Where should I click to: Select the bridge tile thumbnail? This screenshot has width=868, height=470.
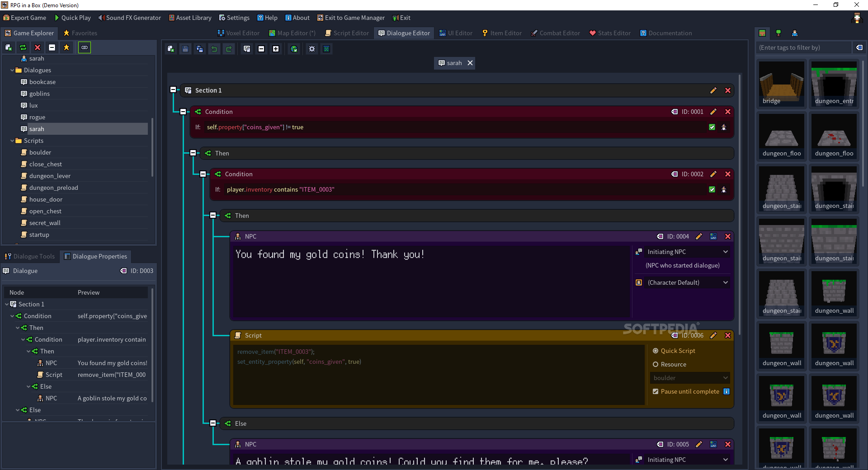782,84
